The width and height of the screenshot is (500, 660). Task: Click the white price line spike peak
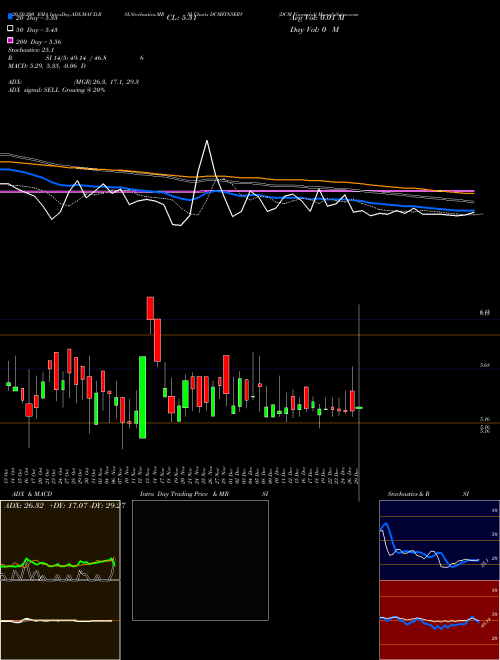click(207, 141)
